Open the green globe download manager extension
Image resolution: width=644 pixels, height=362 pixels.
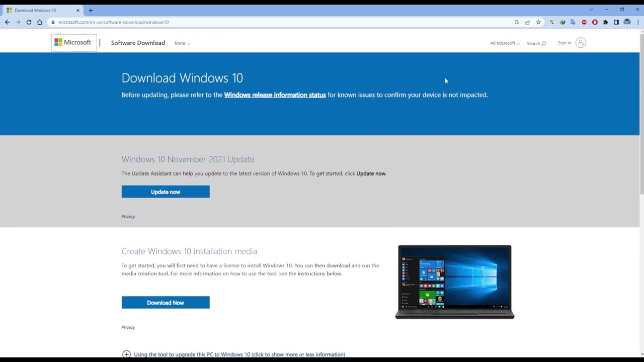pos(562,22)
